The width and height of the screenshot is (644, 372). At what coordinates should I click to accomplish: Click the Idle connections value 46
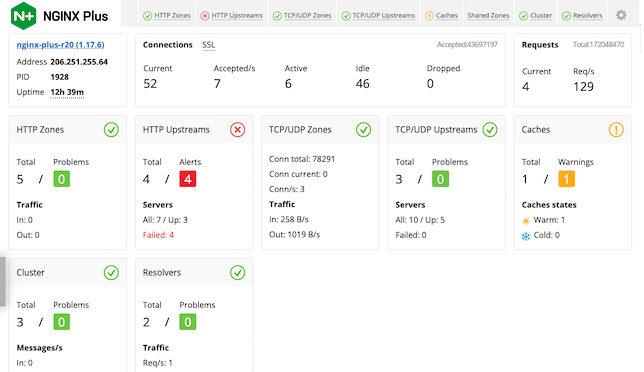pyautogui.click(x=363, y=84)
